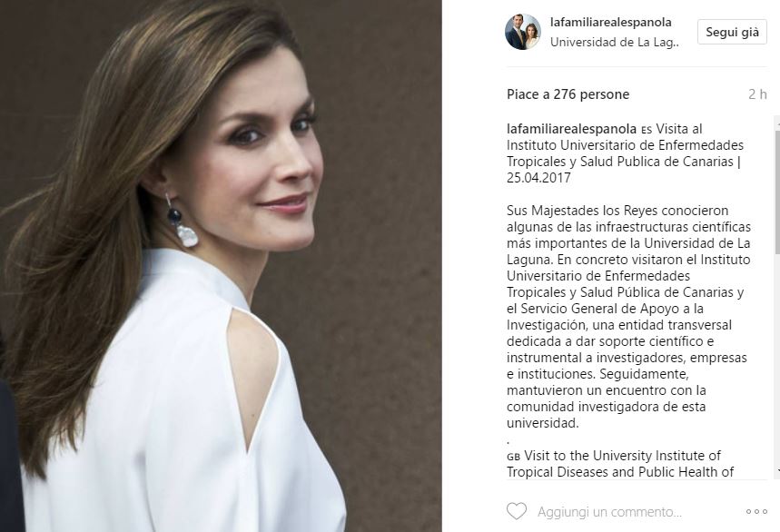Click the main post photo
Image resolution: width=780 pixels, height=532 pixels.
point(221,266)
